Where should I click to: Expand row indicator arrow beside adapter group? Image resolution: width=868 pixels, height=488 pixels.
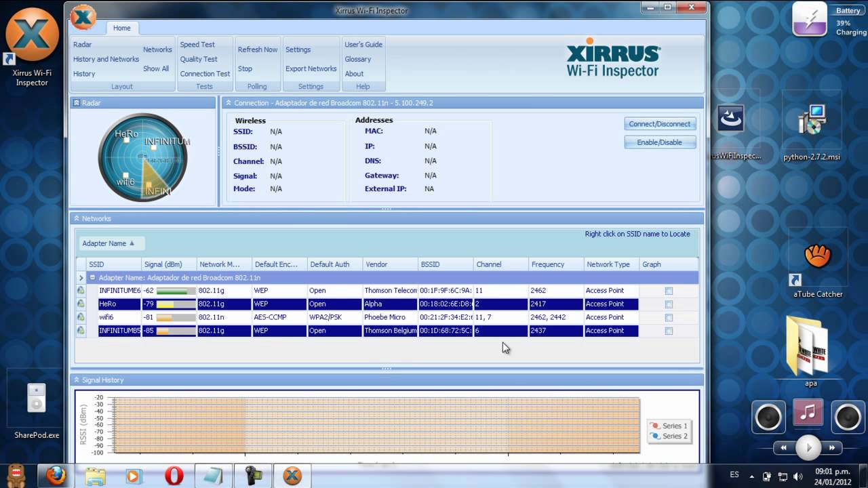pyautogui.click(x=81, y=278)
